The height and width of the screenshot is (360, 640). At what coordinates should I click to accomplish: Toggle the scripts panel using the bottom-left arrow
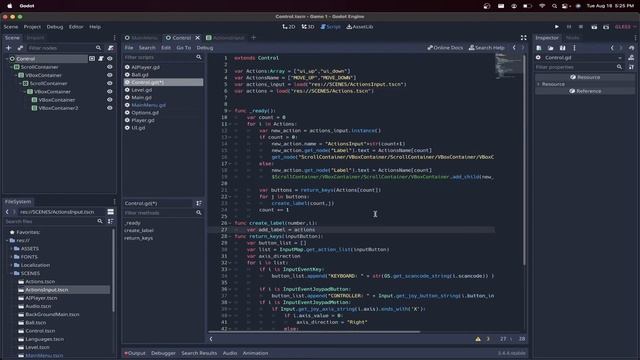click(211, 339)
